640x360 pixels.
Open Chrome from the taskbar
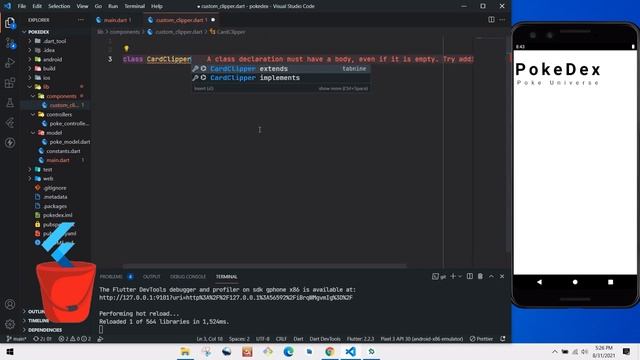[330, 351]
